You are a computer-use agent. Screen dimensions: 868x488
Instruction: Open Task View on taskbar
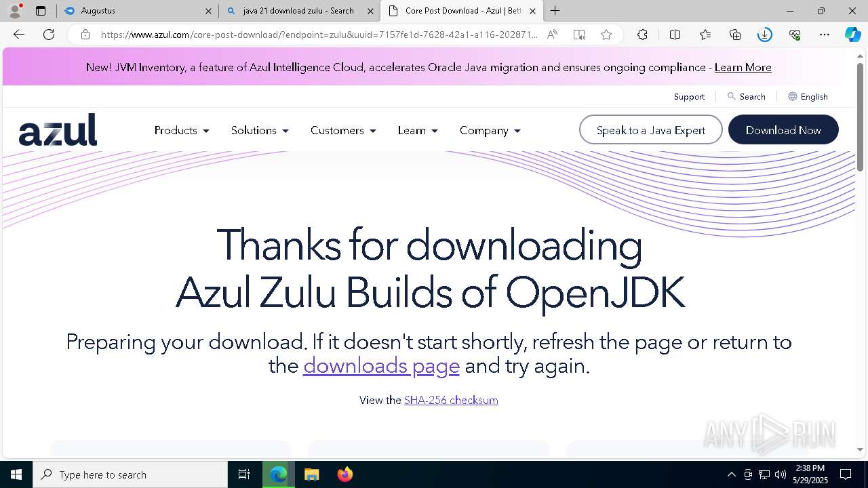(244, 474)
